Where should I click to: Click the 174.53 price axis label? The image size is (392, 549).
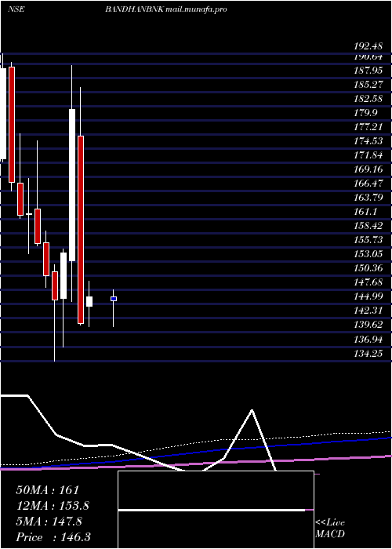[x=368, y=140]
